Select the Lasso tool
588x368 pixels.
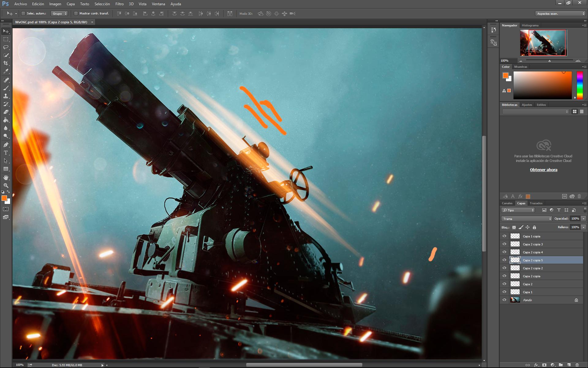tap(6, 47)
